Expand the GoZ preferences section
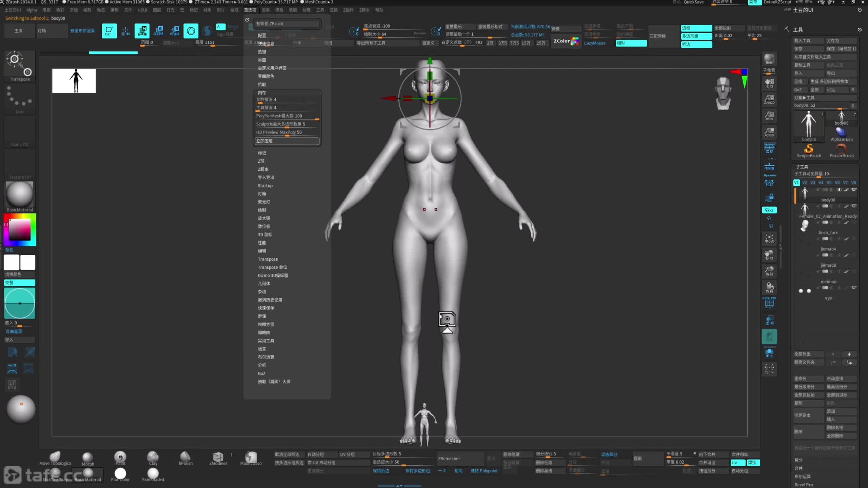Screen dimensions: 868x488 click(x=262, y=373)
